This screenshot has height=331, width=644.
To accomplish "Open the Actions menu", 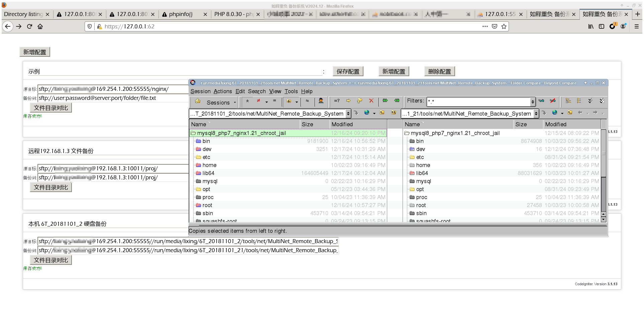I will click(223, 91).
